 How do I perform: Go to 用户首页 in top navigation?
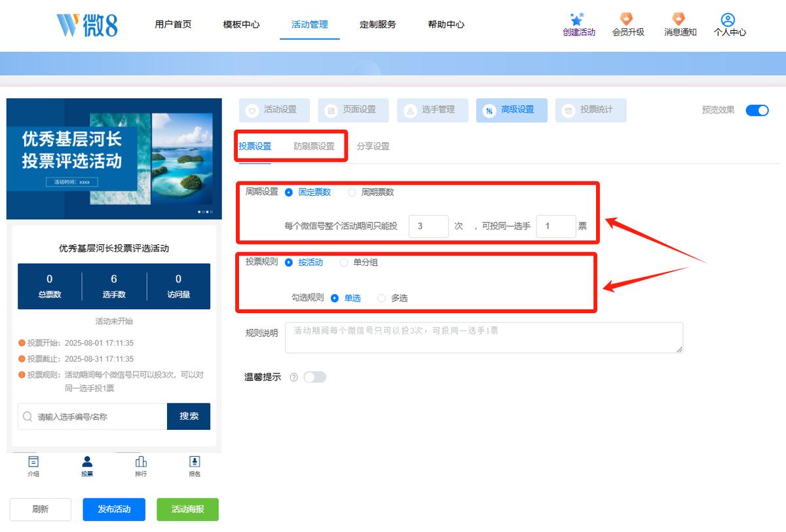pos(174,24)
